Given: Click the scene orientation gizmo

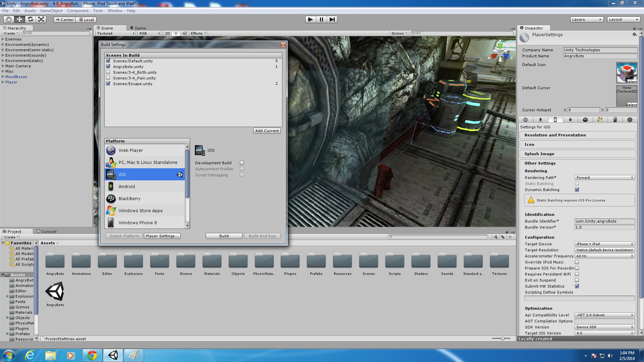Looking at the screenshot, I should coord(500,54).
